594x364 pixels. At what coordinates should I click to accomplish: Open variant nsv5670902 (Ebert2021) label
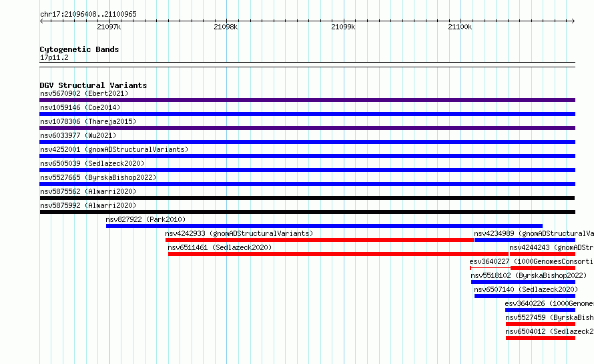pyautogui.click(x=84, y=93)
